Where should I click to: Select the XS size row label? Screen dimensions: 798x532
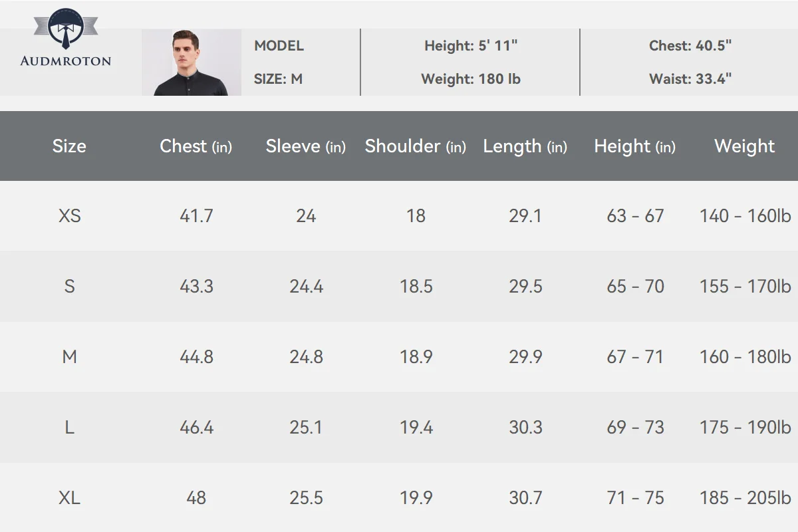point(69,216)
